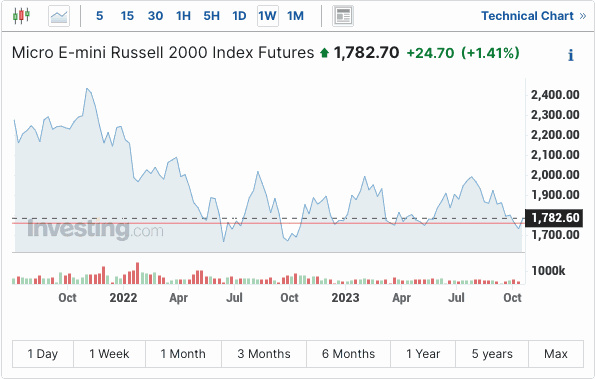Show the 1 Week range

[x=109, y=354]
